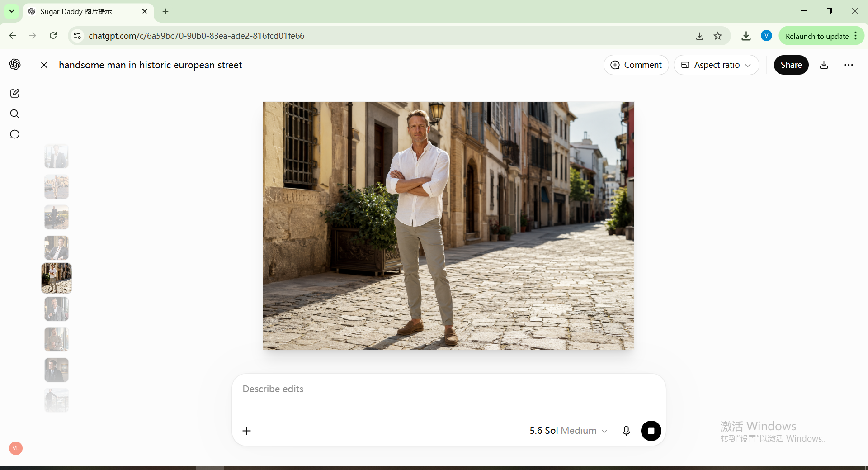Select the seventh thumbnail in image strip
Image resolution: width=868 pixels, height=470 pixels.
tap(57, 339)
